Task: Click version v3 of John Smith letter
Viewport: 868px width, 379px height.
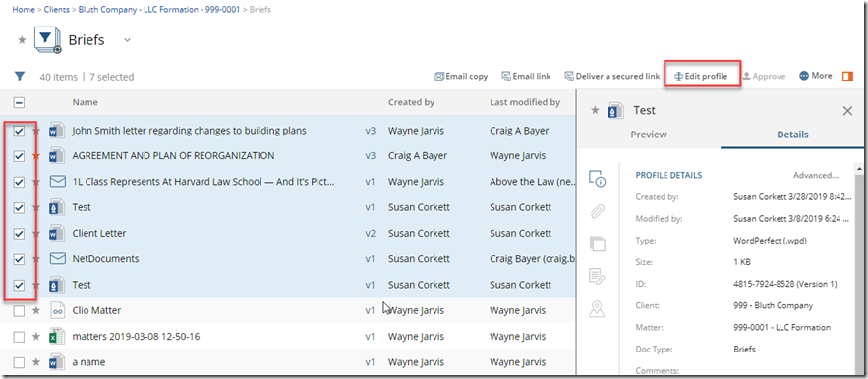Action: 371,132
